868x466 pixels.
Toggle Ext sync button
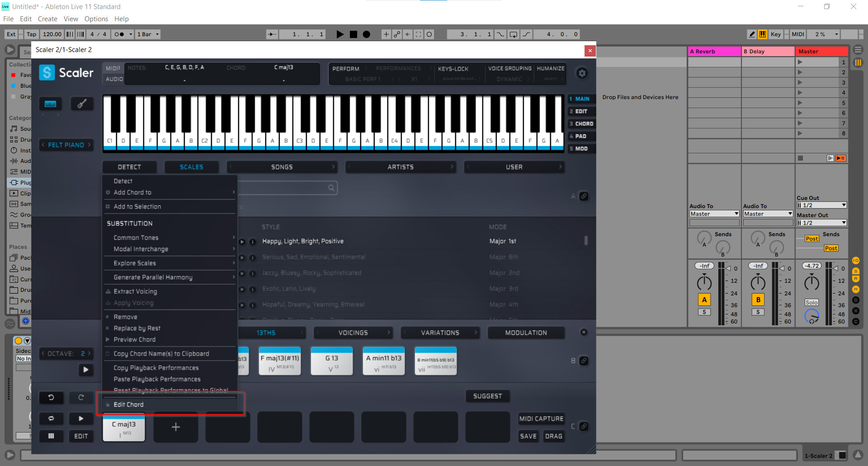click(11, 34)
